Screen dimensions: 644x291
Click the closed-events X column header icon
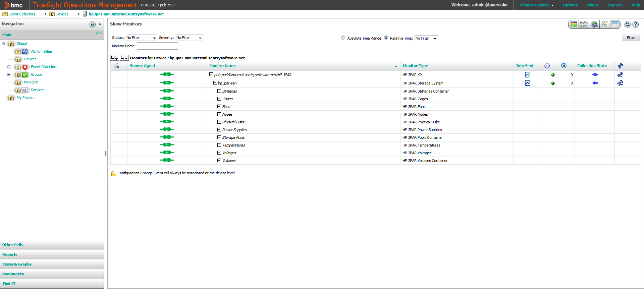[564, 66]
